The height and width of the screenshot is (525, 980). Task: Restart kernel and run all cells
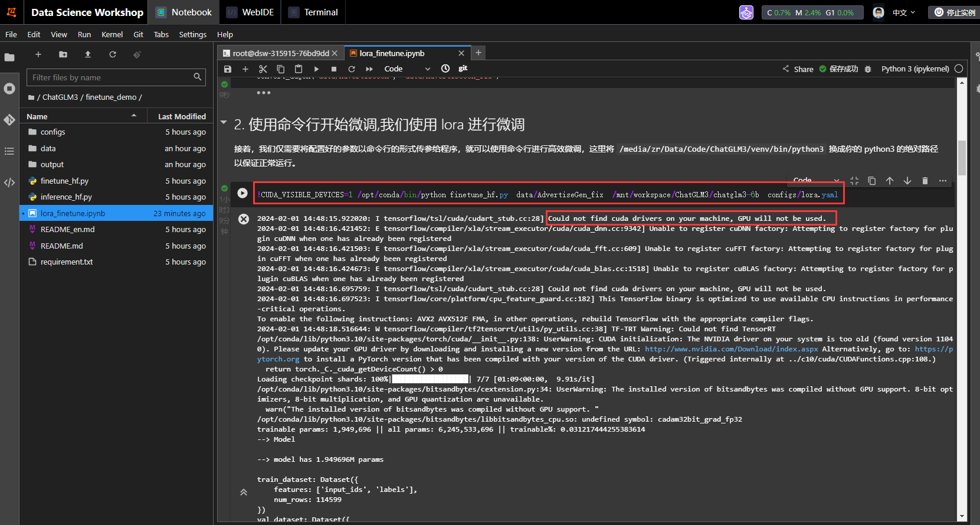point(369,69)
